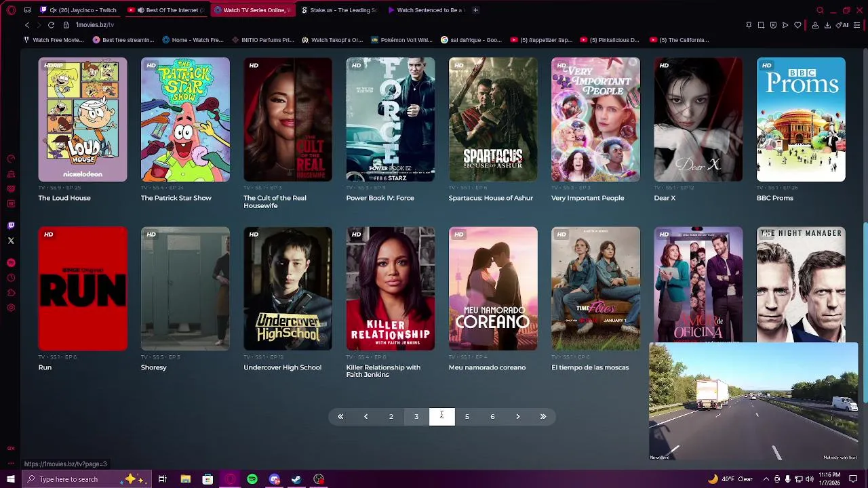Go to page 3
Image resolution: width=868 pixels, height=488 pixels.
point(416,416)
